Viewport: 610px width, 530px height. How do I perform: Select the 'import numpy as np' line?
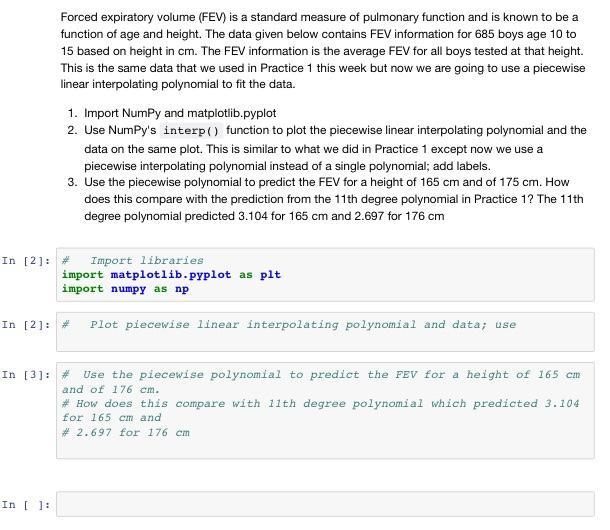(125, 289)
